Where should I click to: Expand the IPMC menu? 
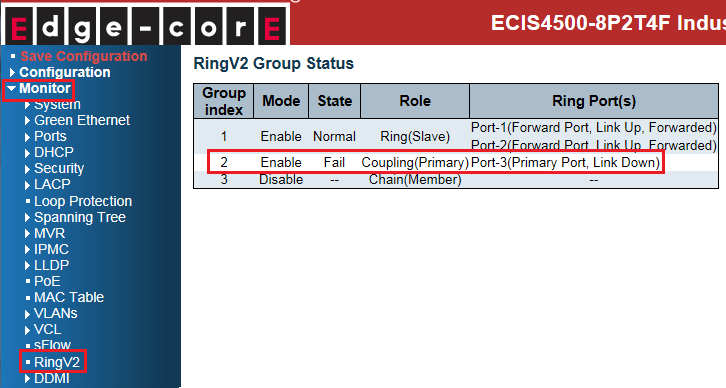tap(51, 249)
